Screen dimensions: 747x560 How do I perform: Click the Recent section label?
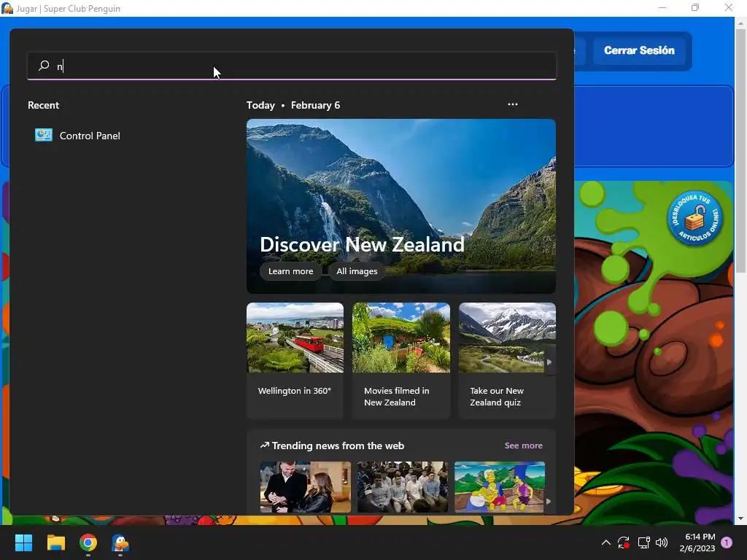coord(43,105)
